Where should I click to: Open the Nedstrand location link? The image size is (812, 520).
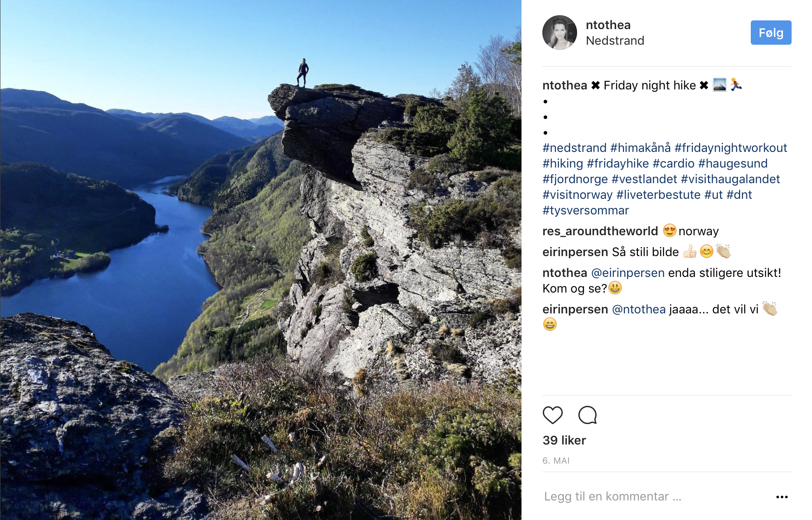coord(615,41)
